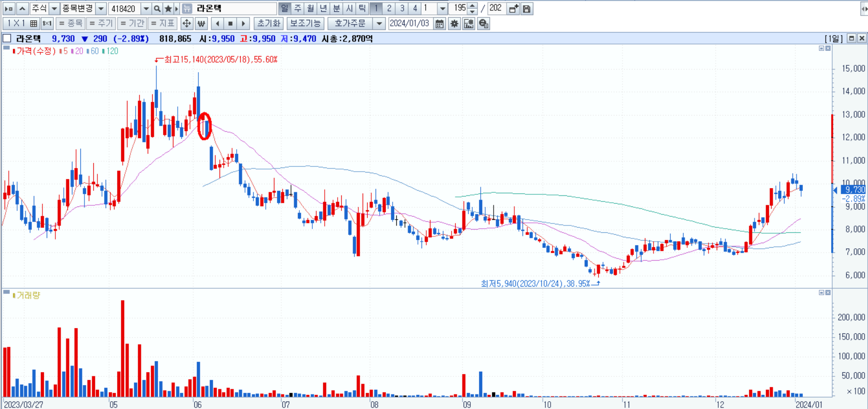Click the 뉴 news icon beside 라온텍
The width and height of the screenshot is (868, 409).
[187, 9]
